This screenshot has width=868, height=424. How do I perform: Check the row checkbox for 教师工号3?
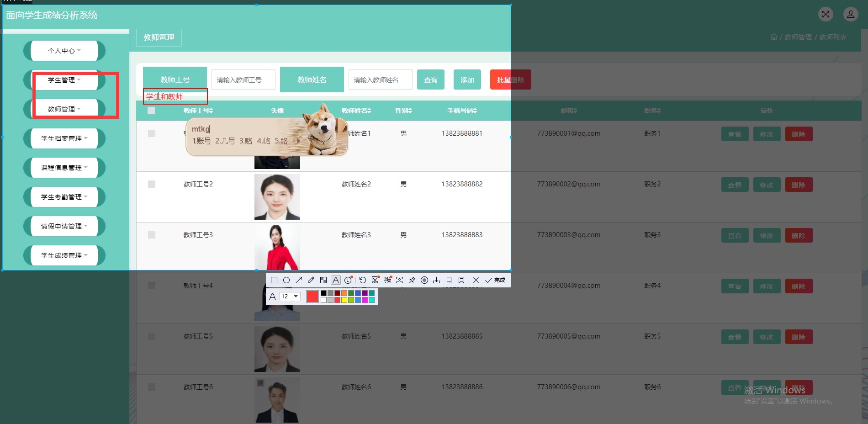[152, 235]
